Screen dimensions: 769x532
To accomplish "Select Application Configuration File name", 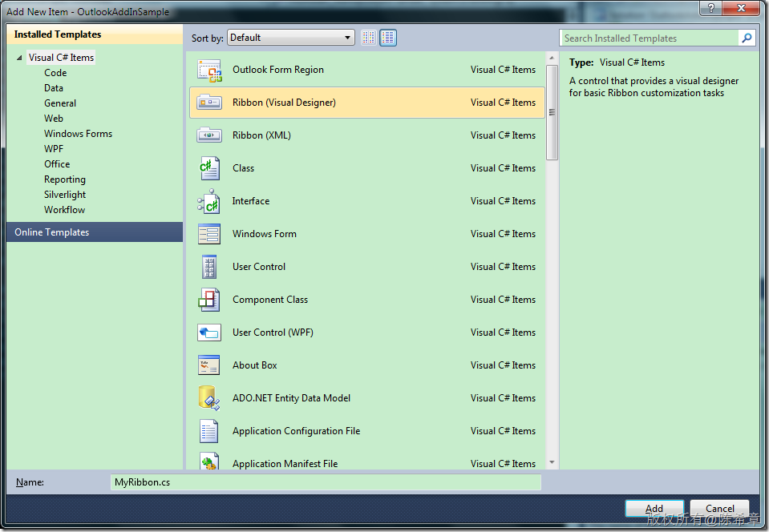I will (x=296, y=431).
